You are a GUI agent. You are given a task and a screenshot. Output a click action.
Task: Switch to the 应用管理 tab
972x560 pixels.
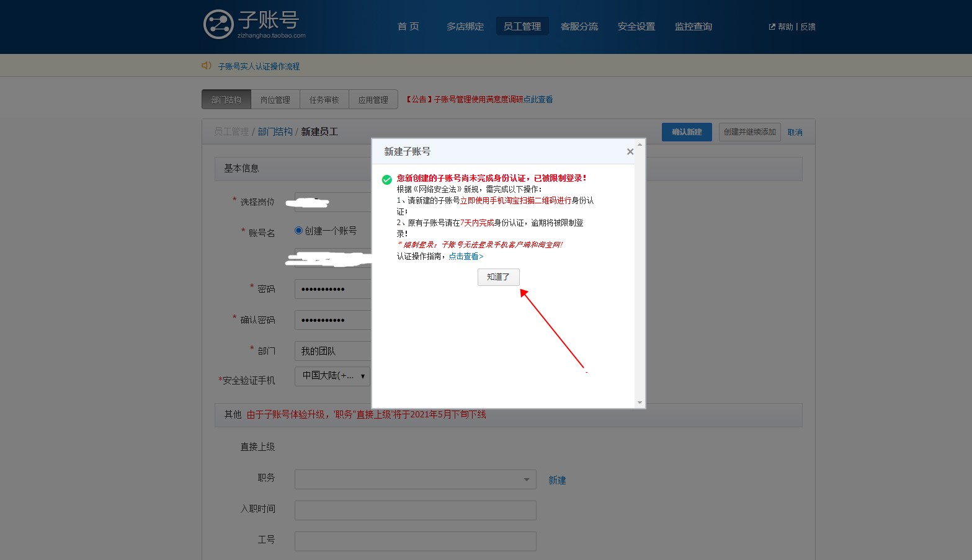coord(373,99)
